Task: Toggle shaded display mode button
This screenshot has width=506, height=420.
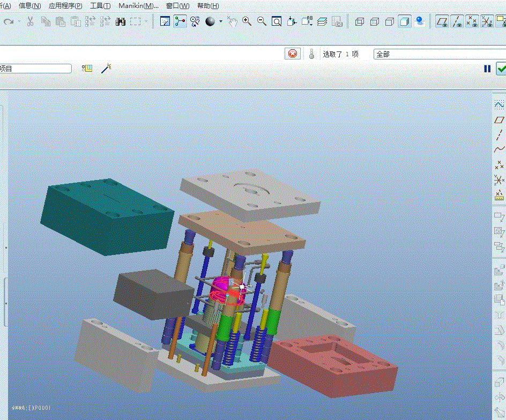Action: (x=405, y=21)
